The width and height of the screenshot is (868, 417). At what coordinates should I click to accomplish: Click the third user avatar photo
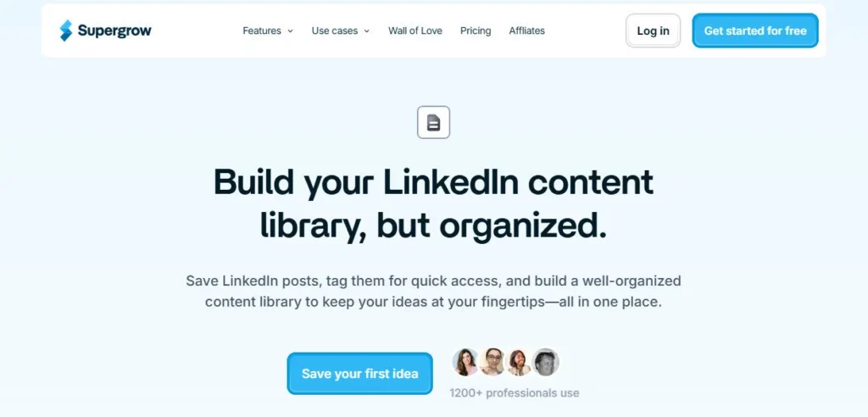[x=519, y=363]
